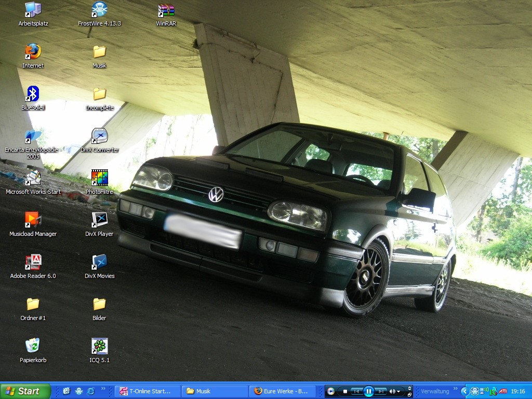Select the Microsoft Works-Start shortcut
Viewport: 532px width, 399px height.
pyautogui.click(x=33, y=182)
